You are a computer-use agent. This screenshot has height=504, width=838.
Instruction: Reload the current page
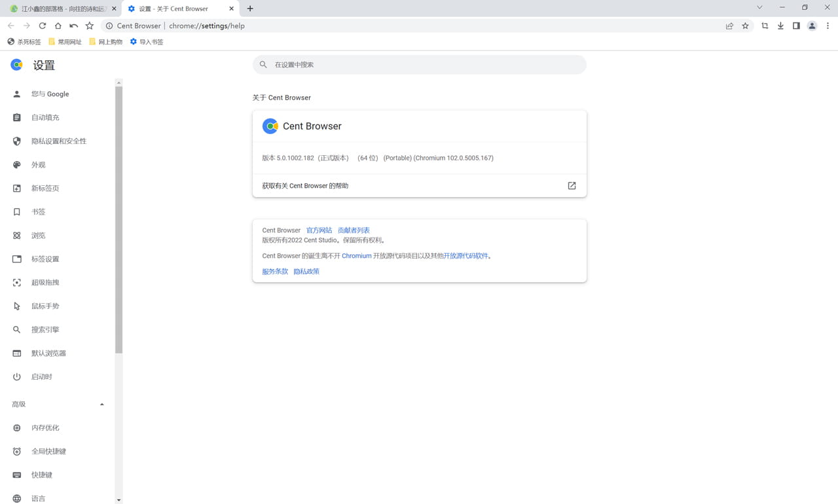click(x=43, y=26)
